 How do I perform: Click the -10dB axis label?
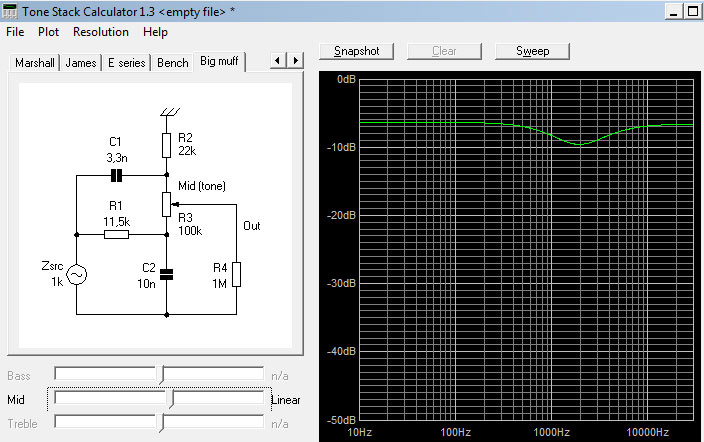341,147
